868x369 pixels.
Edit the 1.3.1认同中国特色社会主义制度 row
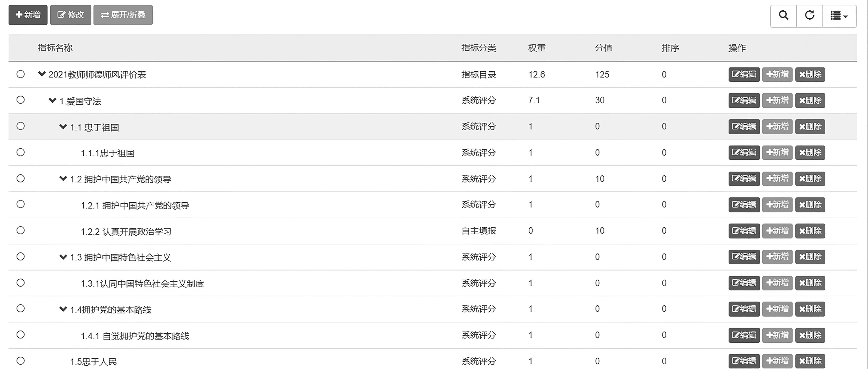point(744,283)
